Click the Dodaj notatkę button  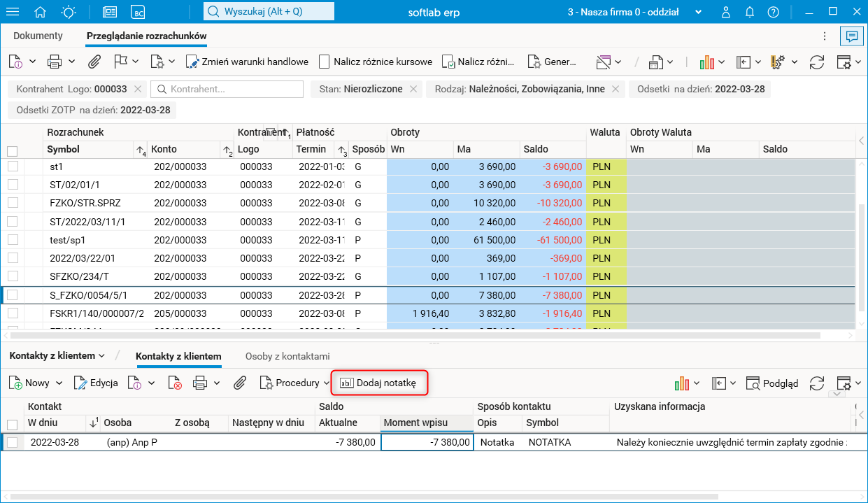[x=378, y=383]
